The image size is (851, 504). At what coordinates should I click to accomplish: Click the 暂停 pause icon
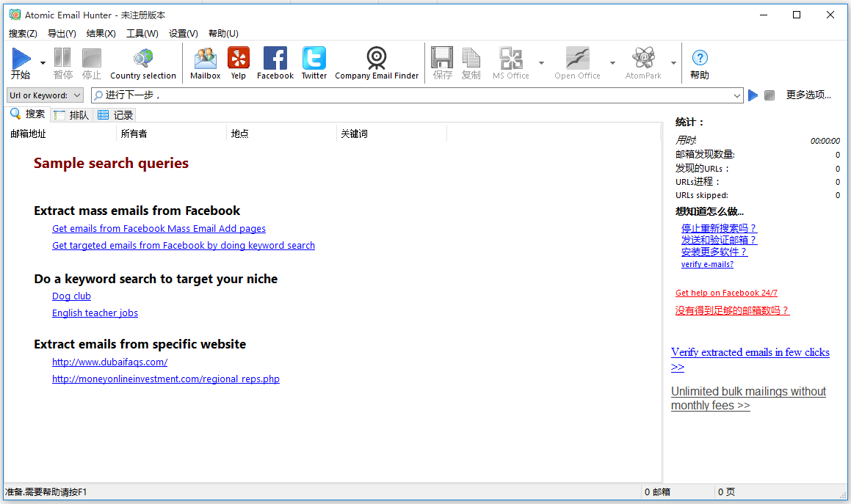[62, 58]
